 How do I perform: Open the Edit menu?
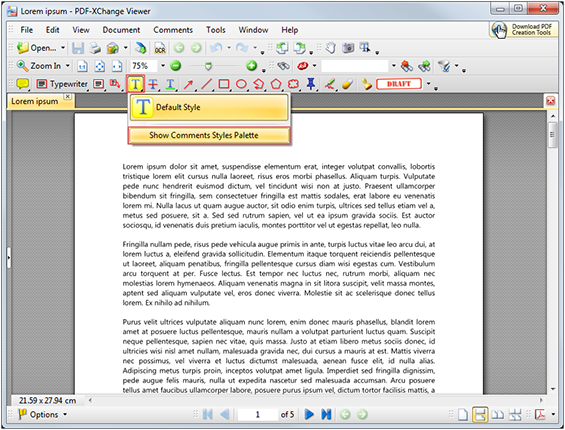point(52,30)
